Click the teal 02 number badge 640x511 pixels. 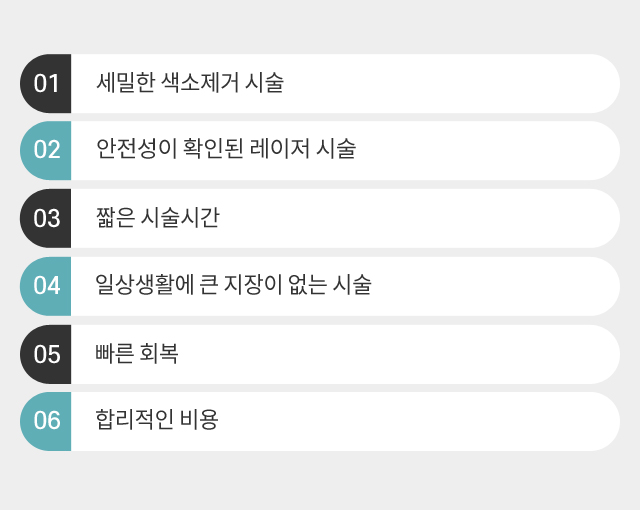[x=46, y=151]
